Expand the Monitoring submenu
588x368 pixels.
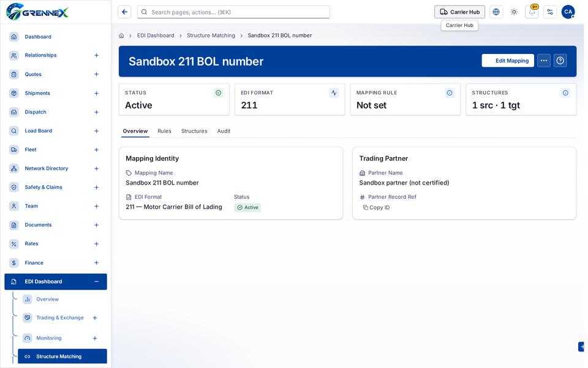pos(95,339)
